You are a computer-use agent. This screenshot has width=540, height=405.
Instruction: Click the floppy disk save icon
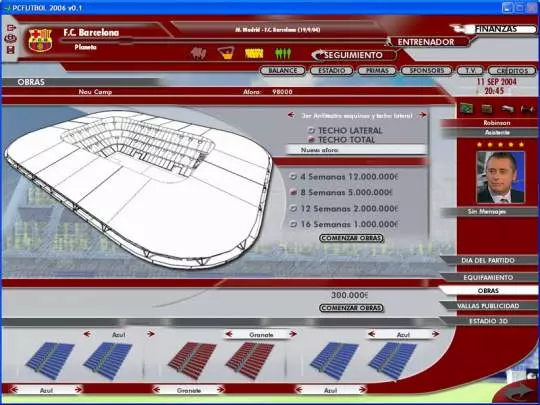10,50
